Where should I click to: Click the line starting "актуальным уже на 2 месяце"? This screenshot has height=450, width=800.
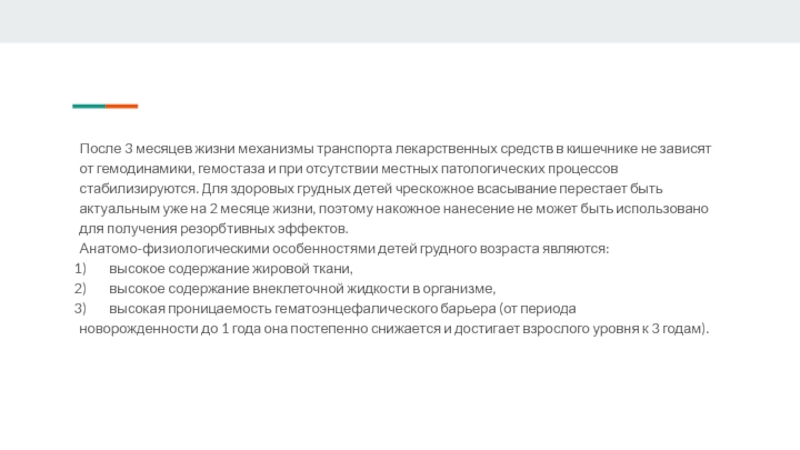point(394,208)
